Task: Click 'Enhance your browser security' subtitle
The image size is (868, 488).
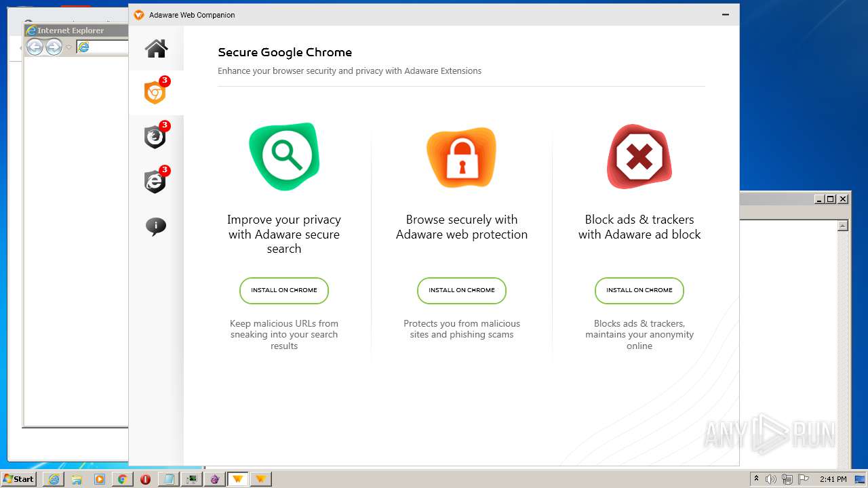Action: (x=350, y=70)
